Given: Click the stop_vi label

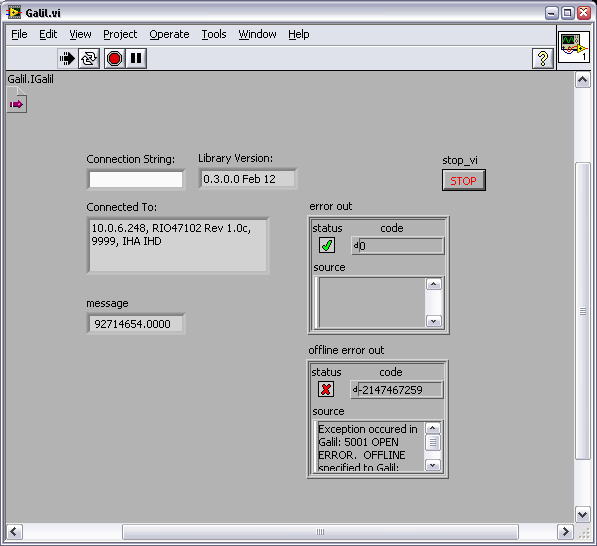Looking at the screenshot, I should [460, 160].
